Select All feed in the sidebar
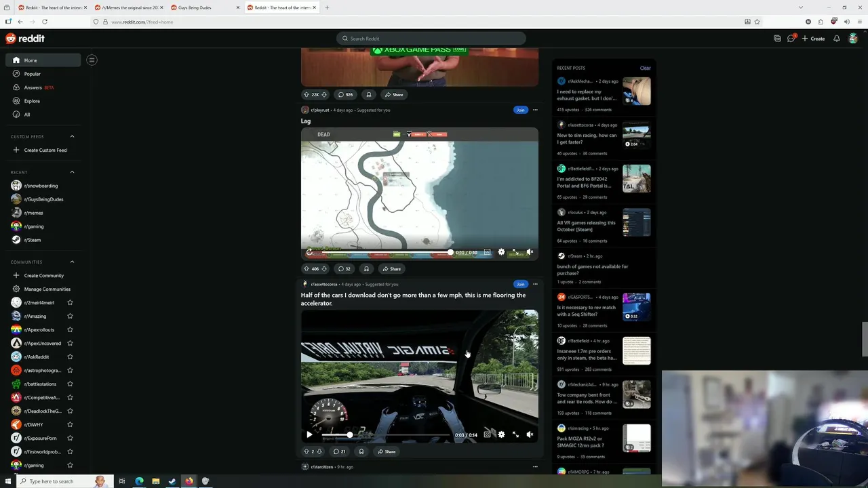 tap(43, 115)
